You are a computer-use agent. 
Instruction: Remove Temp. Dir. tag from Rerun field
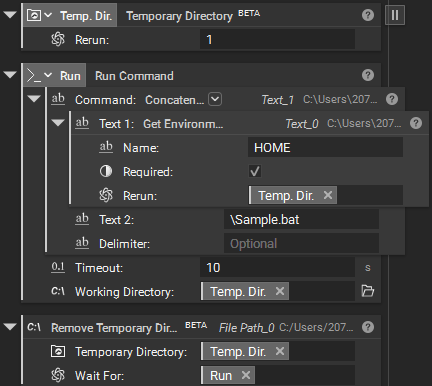click(328, 195)
